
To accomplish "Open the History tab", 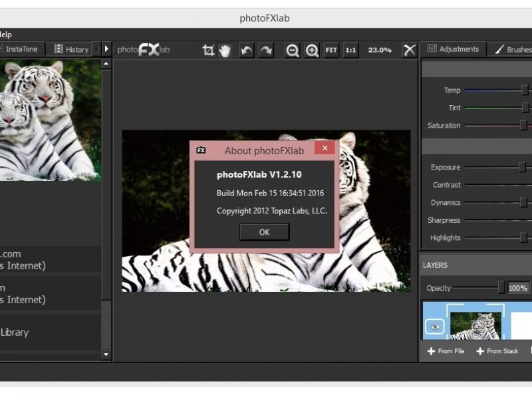I will tap(71, 49).
